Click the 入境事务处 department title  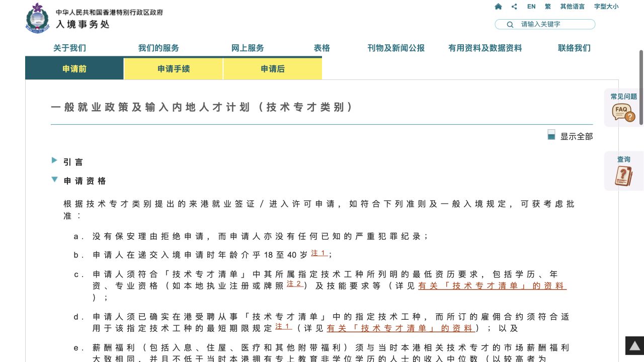point(83,24)
